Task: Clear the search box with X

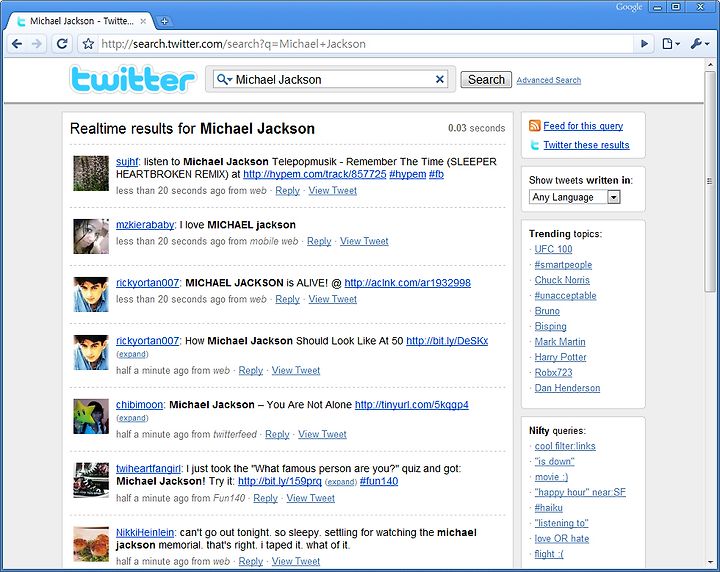Action: pyautogui.click(x=439, y=79)
